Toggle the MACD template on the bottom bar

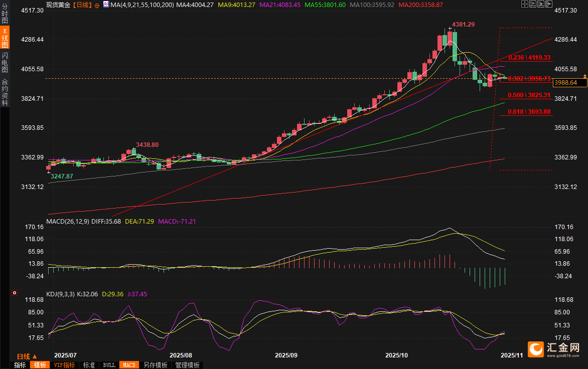129,365
